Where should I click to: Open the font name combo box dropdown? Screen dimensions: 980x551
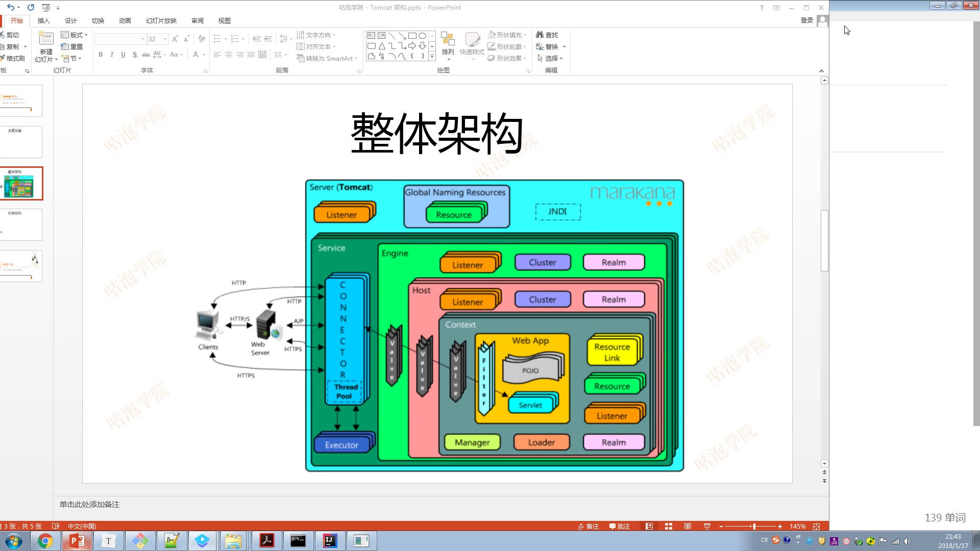click(x=143, y=39)
